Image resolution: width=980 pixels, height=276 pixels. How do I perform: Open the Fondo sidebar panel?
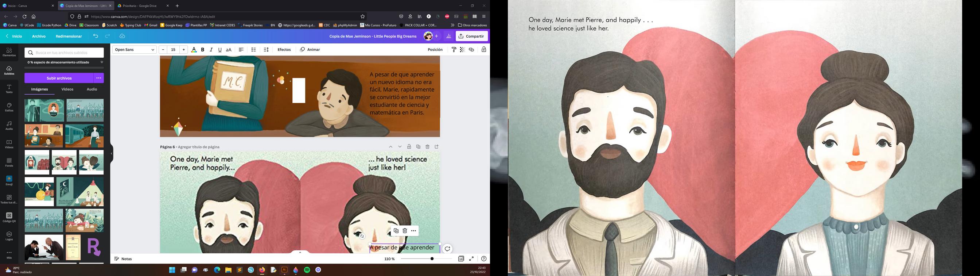[x=9, y=162]
